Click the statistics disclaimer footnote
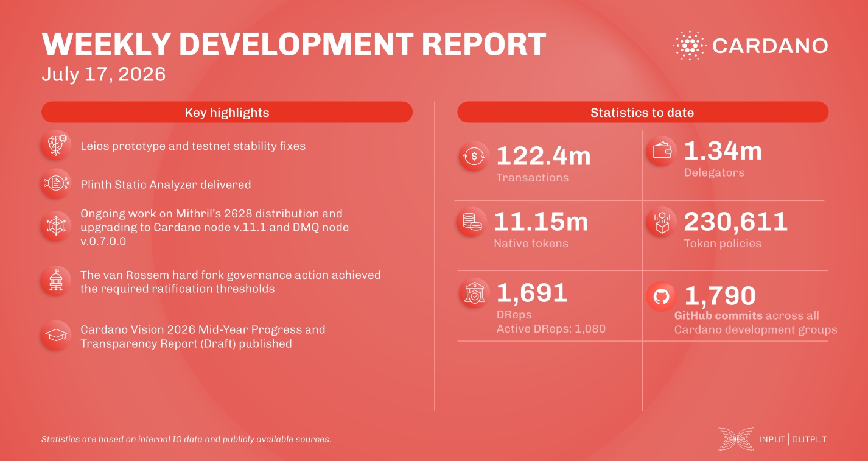This screenshot has width=868, height=461. (186, 439)
